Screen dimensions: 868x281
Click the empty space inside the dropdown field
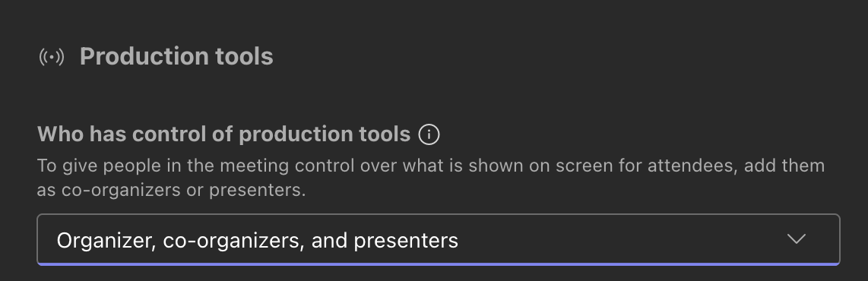[620, 239]
